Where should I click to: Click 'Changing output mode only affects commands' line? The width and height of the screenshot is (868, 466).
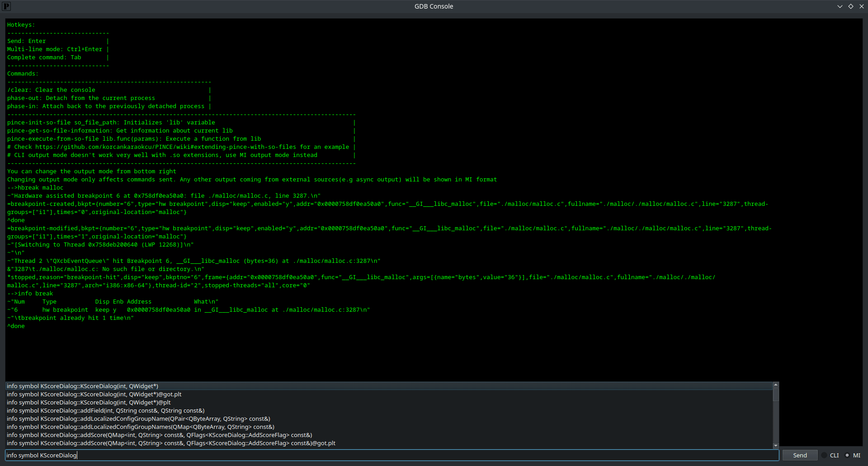pos(252,180)
